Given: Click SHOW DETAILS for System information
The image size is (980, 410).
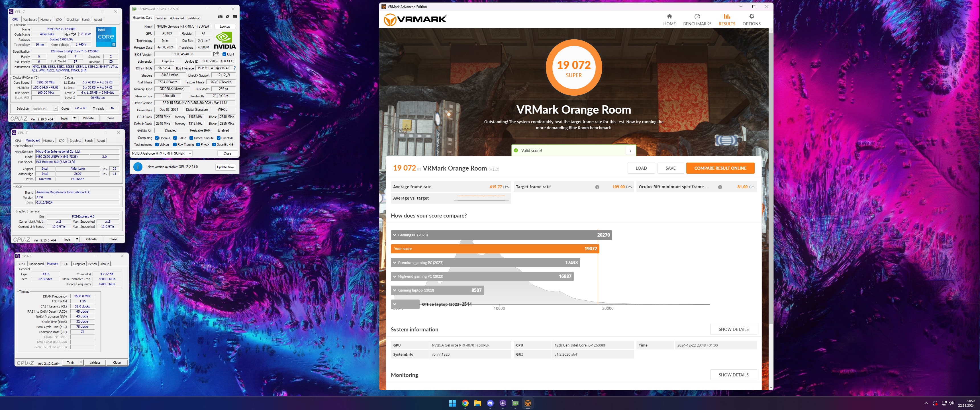Looking at the screenshot, I should (734, 329).
